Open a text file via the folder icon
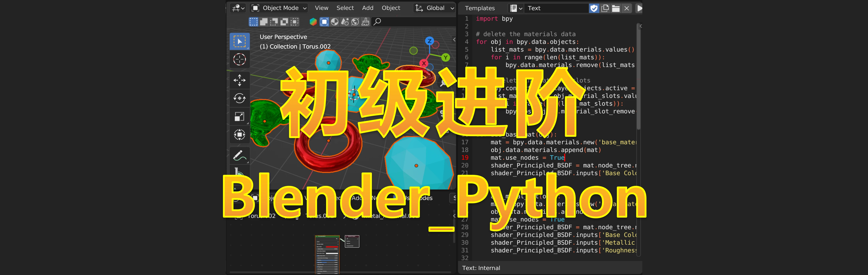Image resolution: width=868 pixels, height=275 pixels. coord(616,8)
